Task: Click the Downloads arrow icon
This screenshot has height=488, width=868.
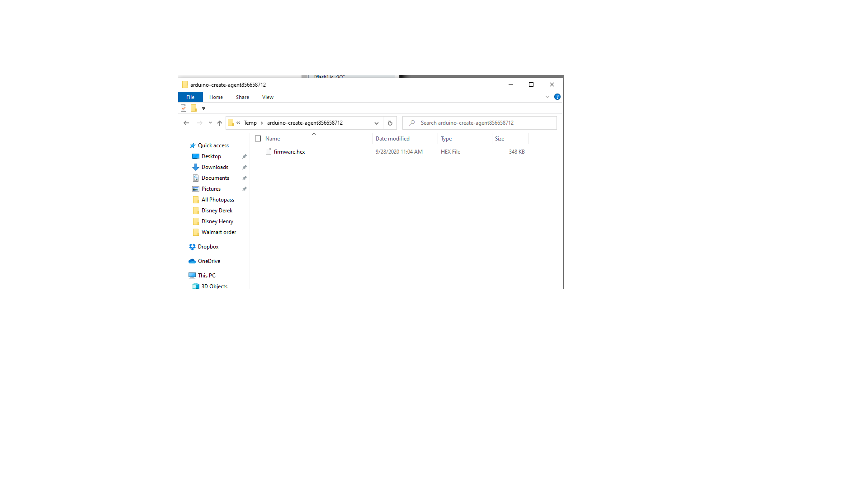Action: pyautogui.click(x=196, y=167)
